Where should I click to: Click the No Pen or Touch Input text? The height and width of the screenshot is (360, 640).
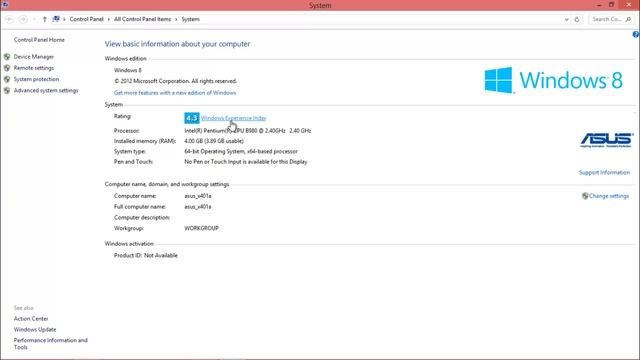(246, 162)
